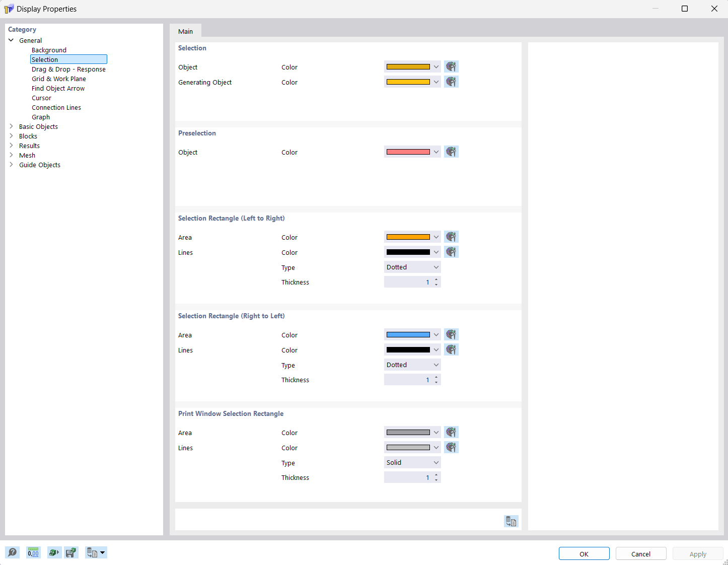728x565 pixels.
Task: Open Left to Right Lines black color dropdown
Action: click(412, 252)
